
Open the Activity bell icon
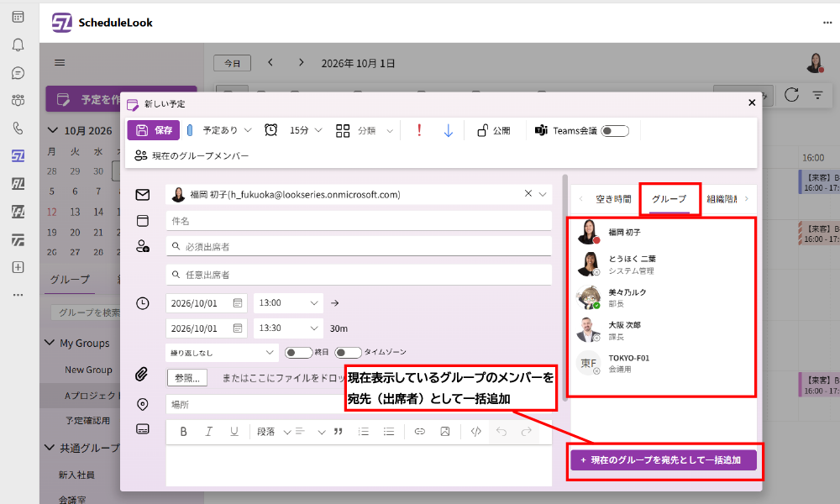coord(18,45)
